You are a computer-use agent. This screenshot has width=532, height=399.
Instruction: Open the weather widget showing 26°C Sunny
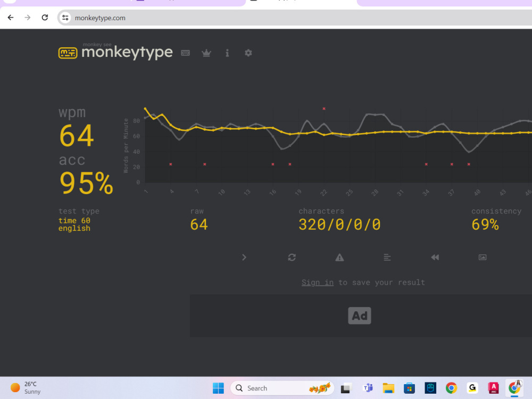point(26,388)
